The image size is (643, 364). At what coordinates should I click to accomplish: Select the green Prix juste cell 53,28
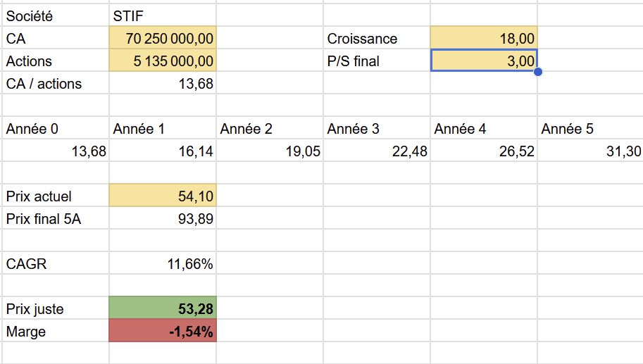[x=163, y=308]
